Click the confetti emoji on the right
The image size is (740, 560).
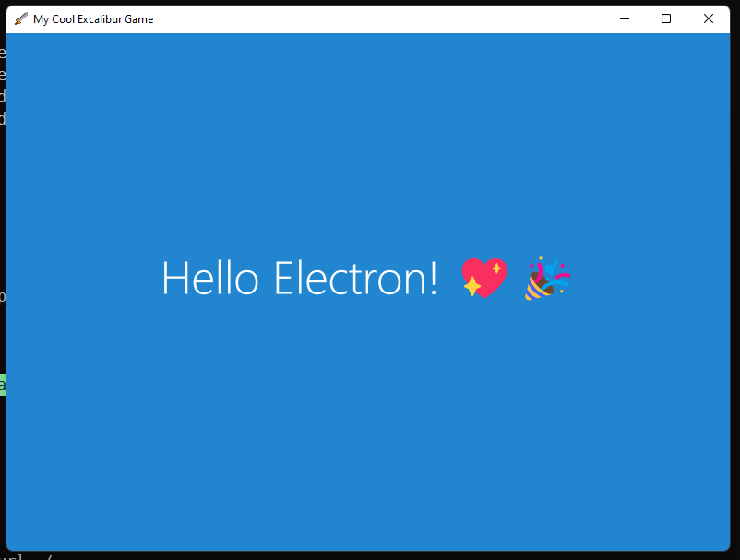tap(546, 277)
